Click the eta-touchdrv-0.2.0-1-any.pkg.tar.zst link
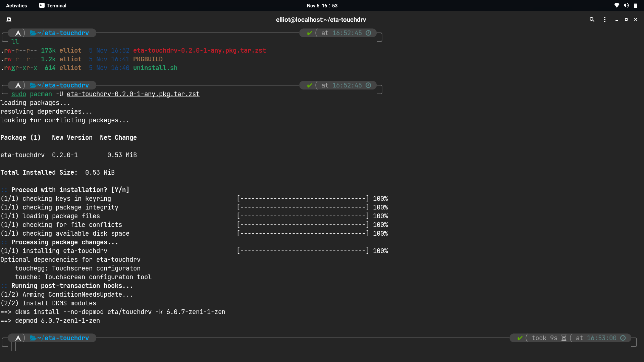This screenshot has width=644, height=362. pyautogui.click(x=199, y=50)
